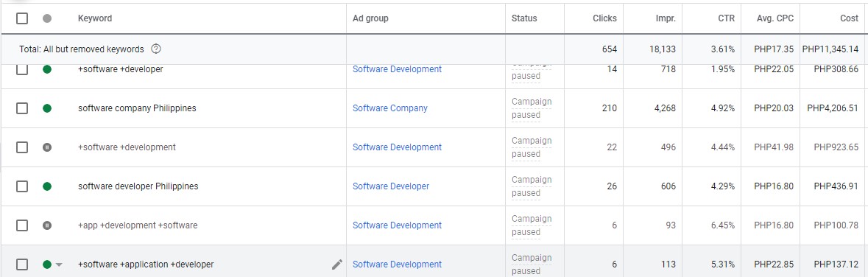
Task: Open status dropdown arrow for +software +application +developer
Action: click(x=59, y=264)
